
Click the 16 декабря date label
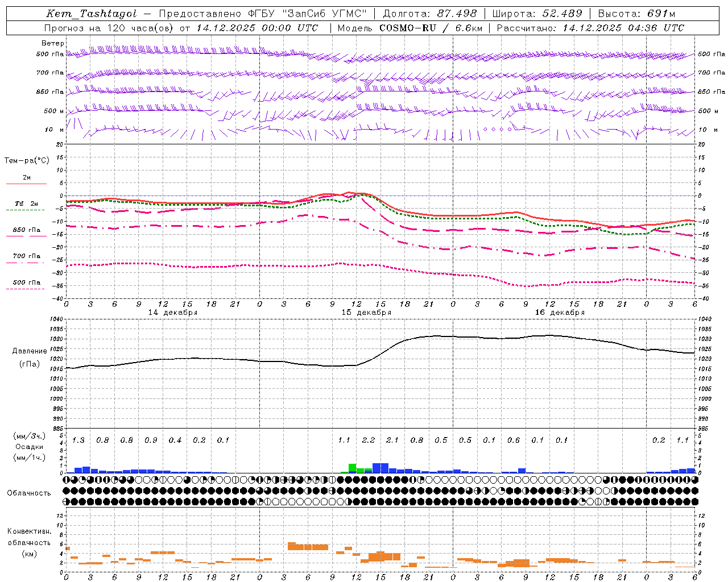click(560, 313)
